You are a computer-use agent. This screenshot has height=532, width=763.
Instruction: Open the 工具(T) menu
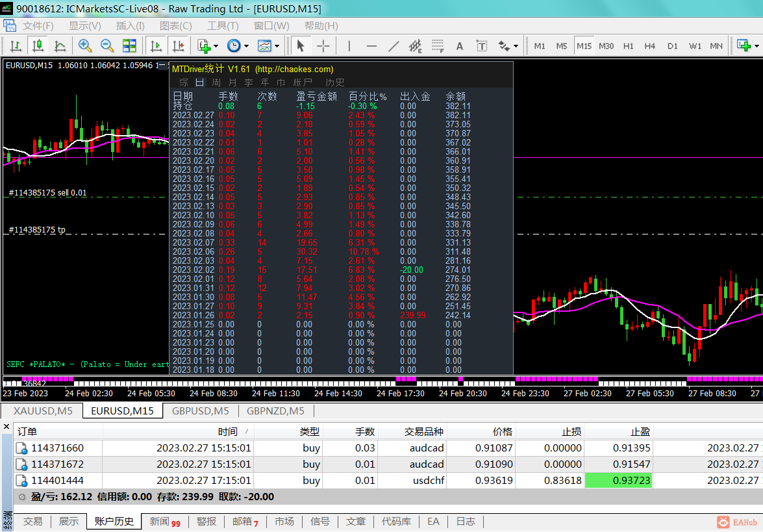click(x=223, y=26)
